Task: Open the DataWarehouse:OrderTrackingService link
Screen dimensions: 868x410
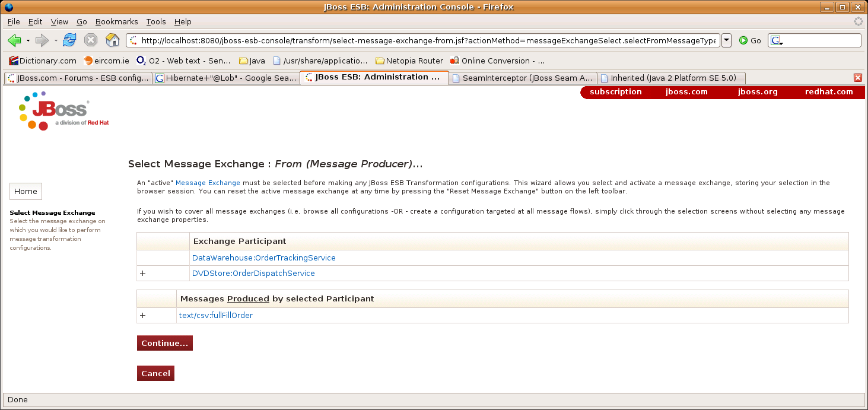Action: tap(263, 258)
